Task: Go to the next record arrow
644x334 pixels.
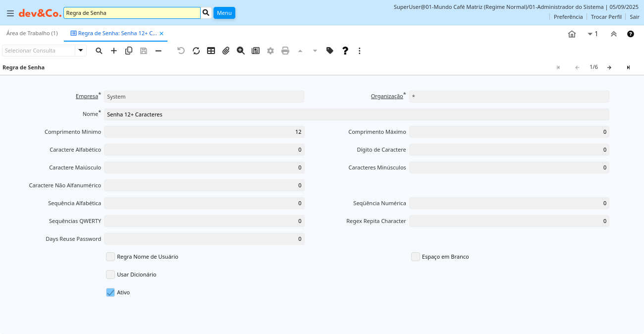Action: 609,67
